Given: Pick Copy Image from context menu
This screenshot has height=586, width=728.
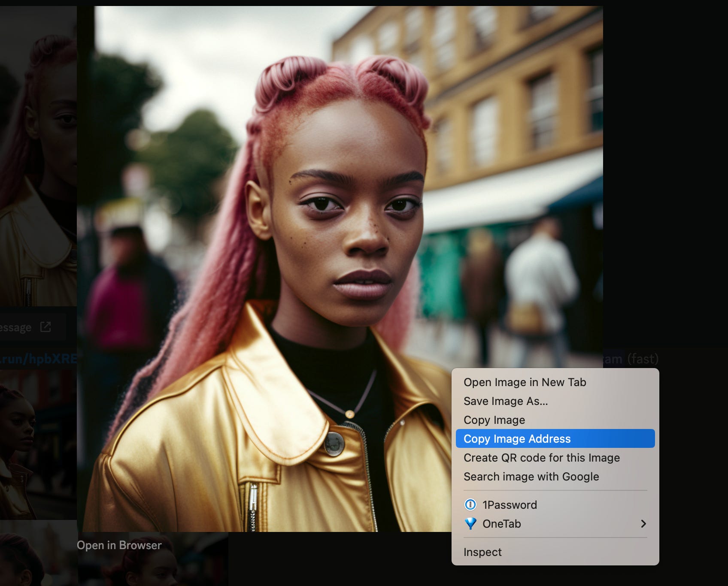Looking at the screenshot, I should click(494, 420).
